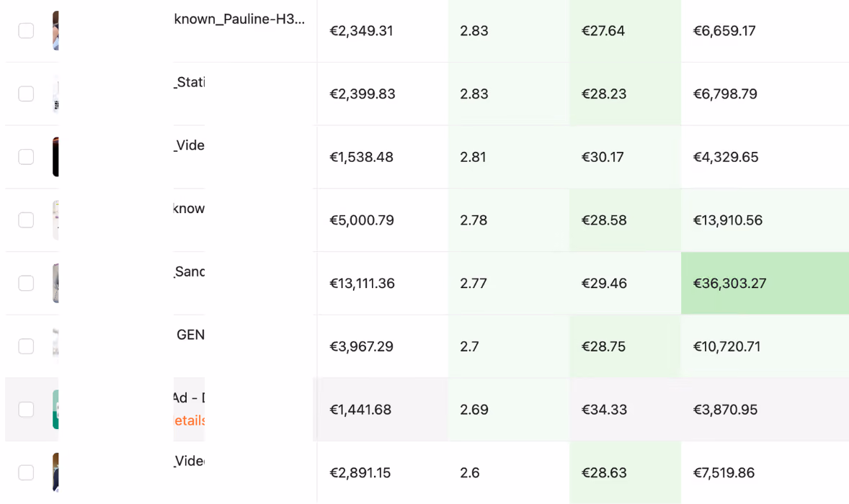Enable the checkbox in the €3,967.29 row

pyautogui.click(x=26, y=346)
